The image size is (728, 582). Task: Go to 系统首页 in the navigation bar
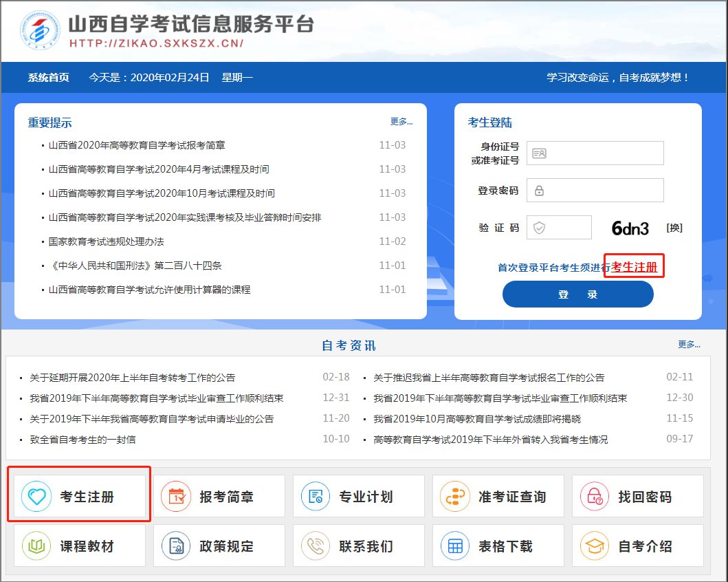click(x=48, y=78)
